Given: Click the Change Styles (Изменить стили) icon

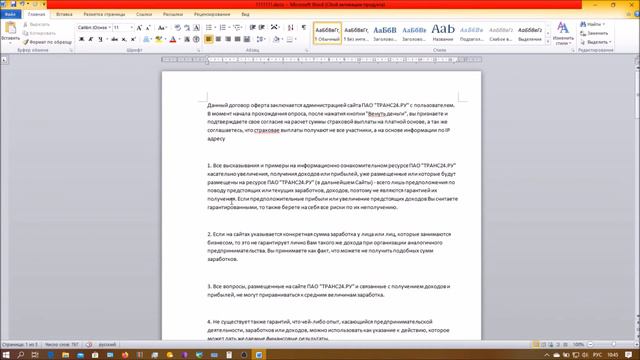Looking at the screenshot, I should pos(563,33).
